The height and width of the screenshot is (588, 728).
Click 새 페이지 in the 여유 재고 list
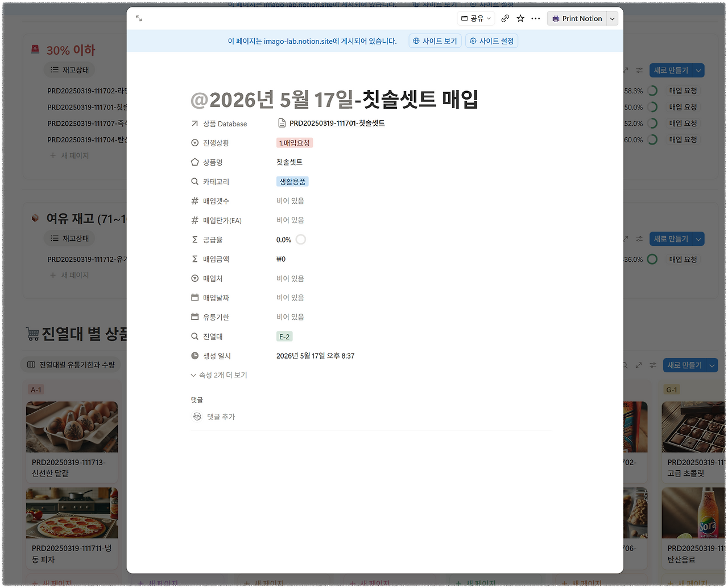coord(69,275)
